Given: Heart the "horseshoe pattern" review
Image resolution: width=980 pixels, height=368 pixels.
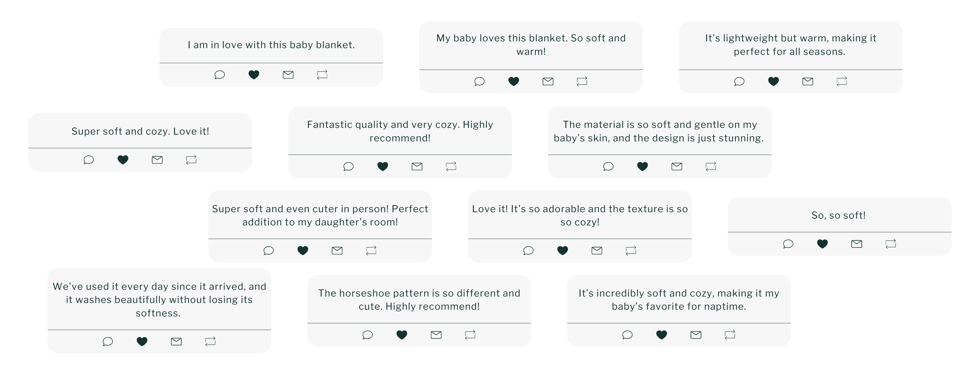Looking at the screenshot, I should [401, 335].
